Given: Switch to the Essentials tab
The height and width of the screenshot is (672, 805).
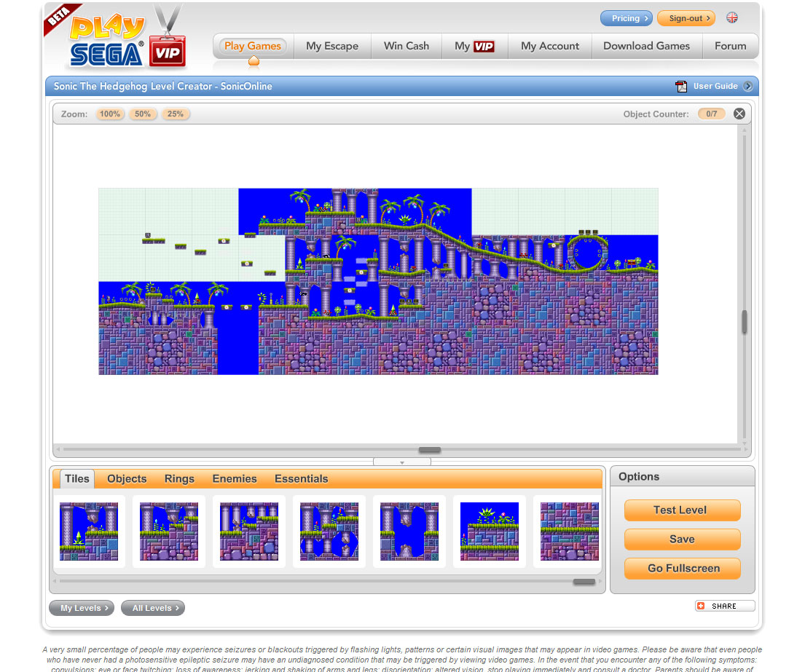Looking at the screenshot, I should pyautogui.click(x=302, y=478).
